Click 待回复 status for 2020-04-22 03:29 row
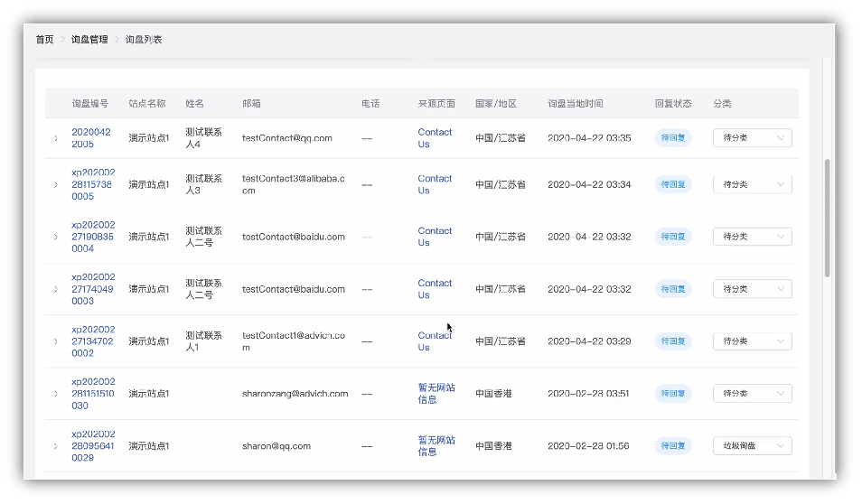Screen dimensions: 862x504 pyautogui.click(x=673, y=341)
